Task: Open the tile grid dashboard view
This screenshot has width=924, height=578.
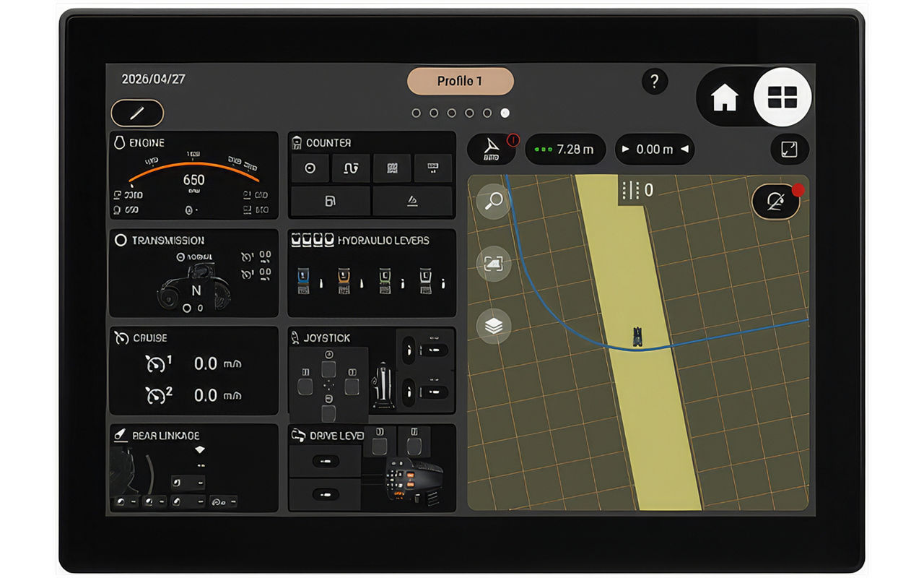Action: coord(783,97)
